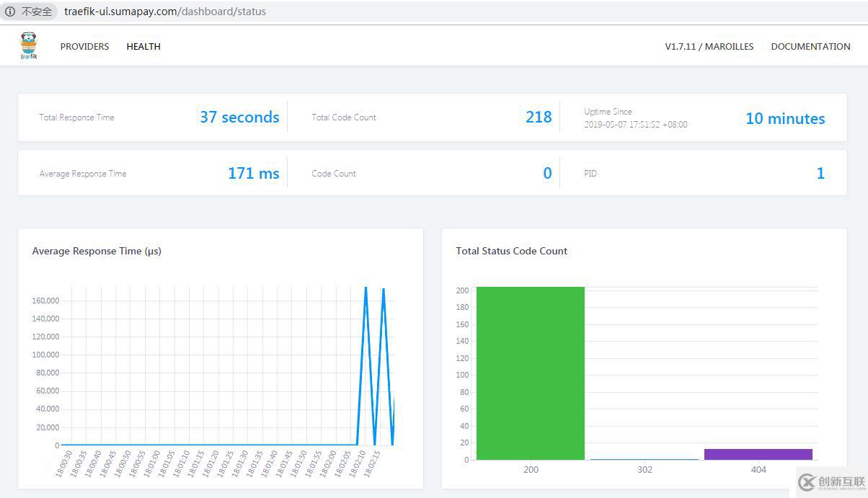Select the purple 404 status bar

[x=758, y=454]
